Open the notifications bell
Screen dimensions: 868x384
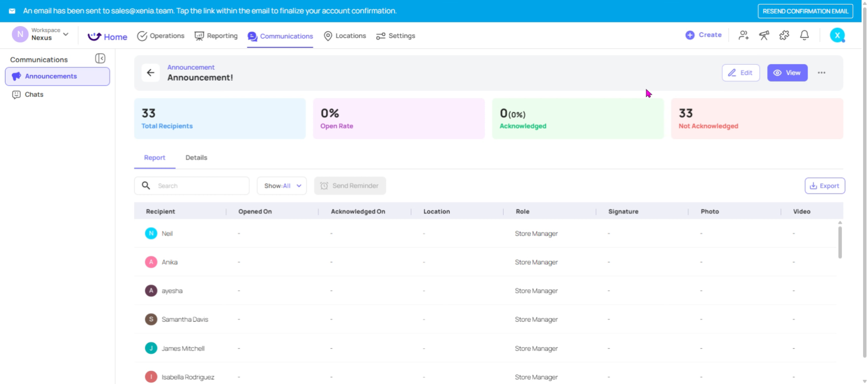click(x=804, y=35)
